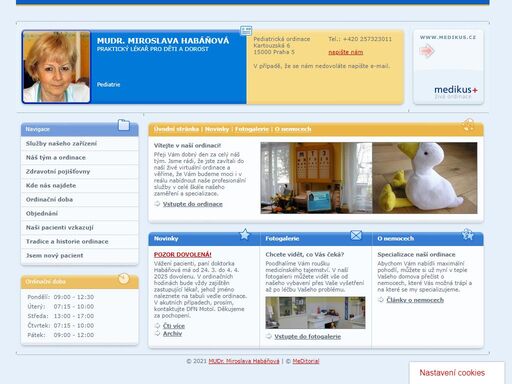Click the plush duck toy photo
512x384 pixels.
click(425, 178)
